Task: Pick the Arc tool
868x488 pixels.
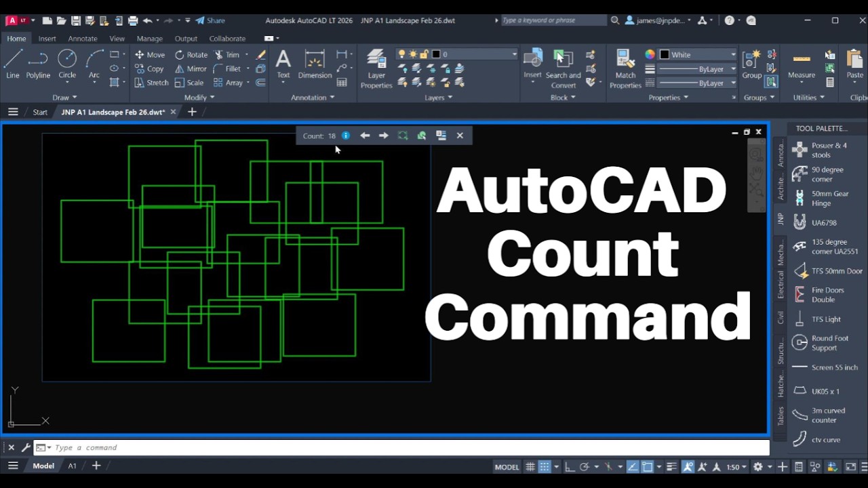Action: coord(94,64)
